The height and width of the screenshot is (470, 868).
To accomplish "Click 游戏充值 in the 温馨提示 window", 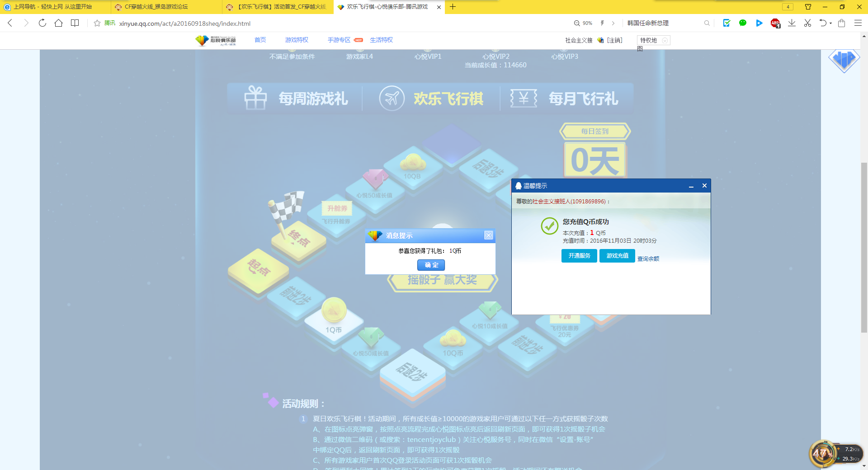I will 617,255.
